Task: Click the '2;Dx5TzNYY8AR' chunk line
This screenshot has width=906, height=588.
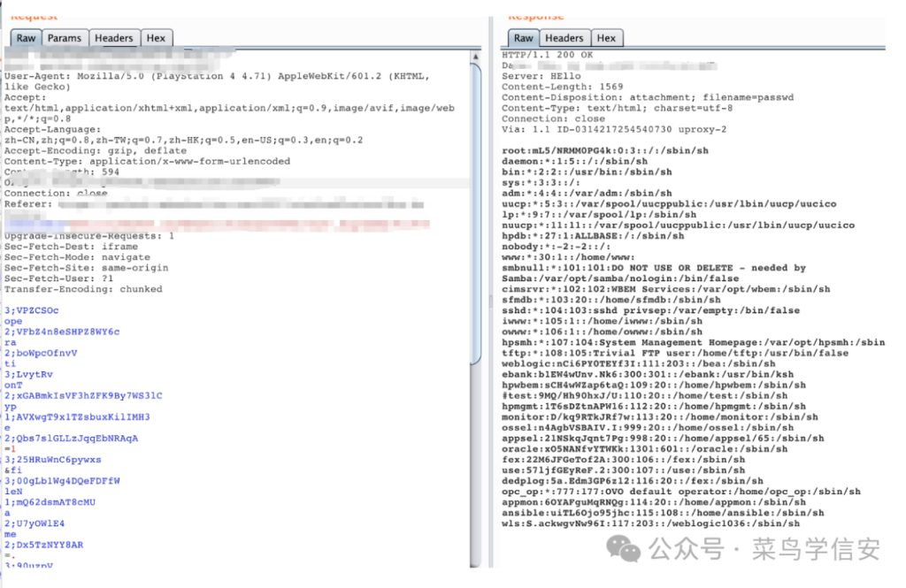Action: click(43, 545)
